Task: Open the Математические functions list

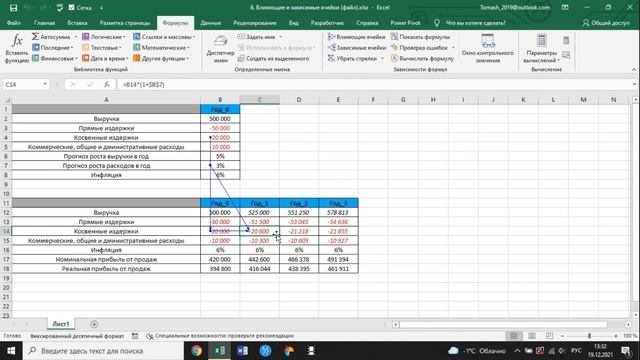Action: click(x=162, y=48)
